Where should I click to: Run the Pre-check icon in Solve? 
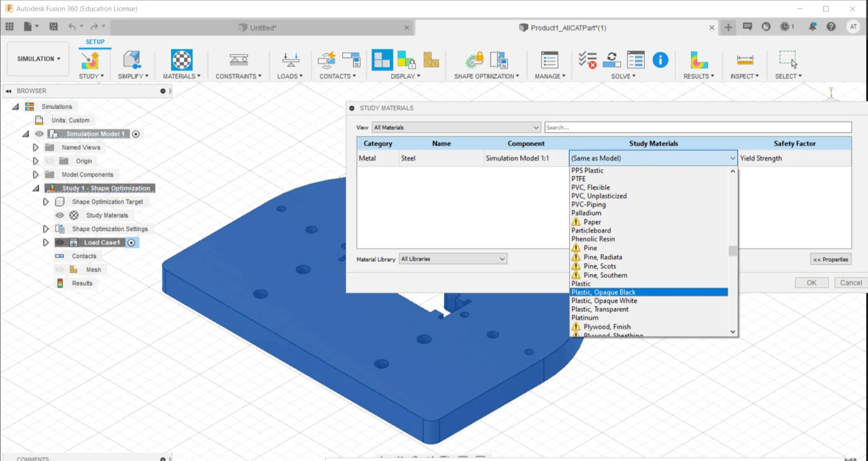click(587, 60)
